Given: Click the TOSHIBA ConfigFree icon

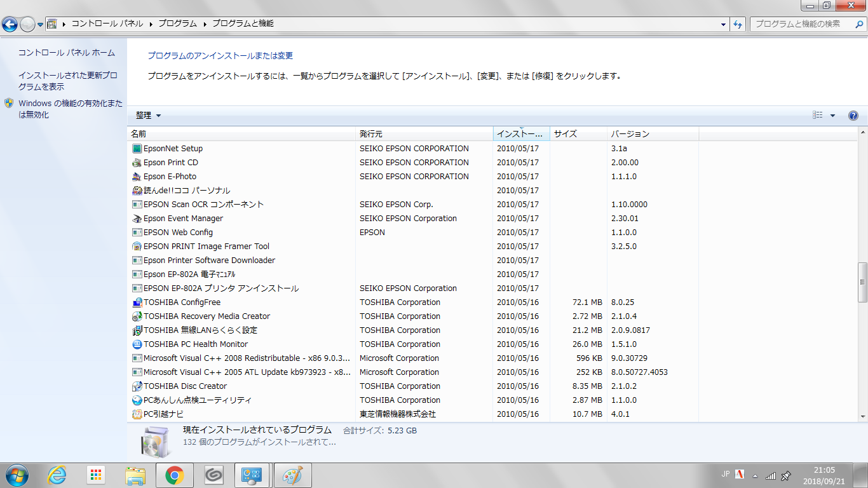Looking at the screenshot, I should [x=137, y=302].
